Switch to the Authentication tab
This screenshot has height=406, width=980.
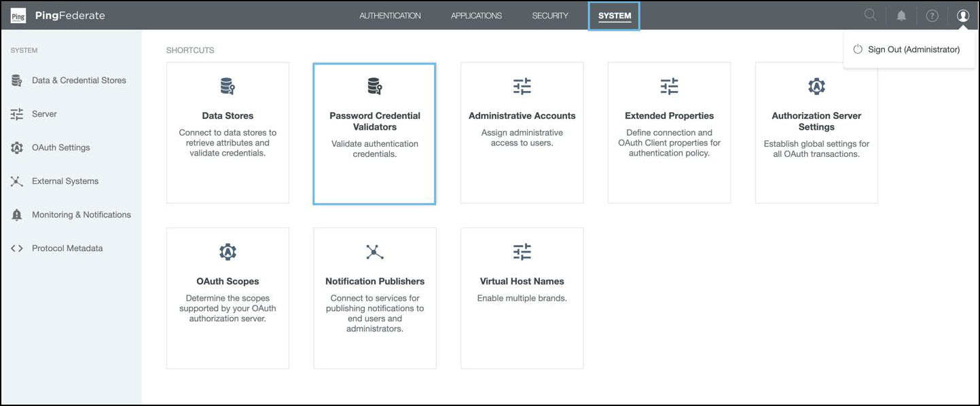[390, 16]
